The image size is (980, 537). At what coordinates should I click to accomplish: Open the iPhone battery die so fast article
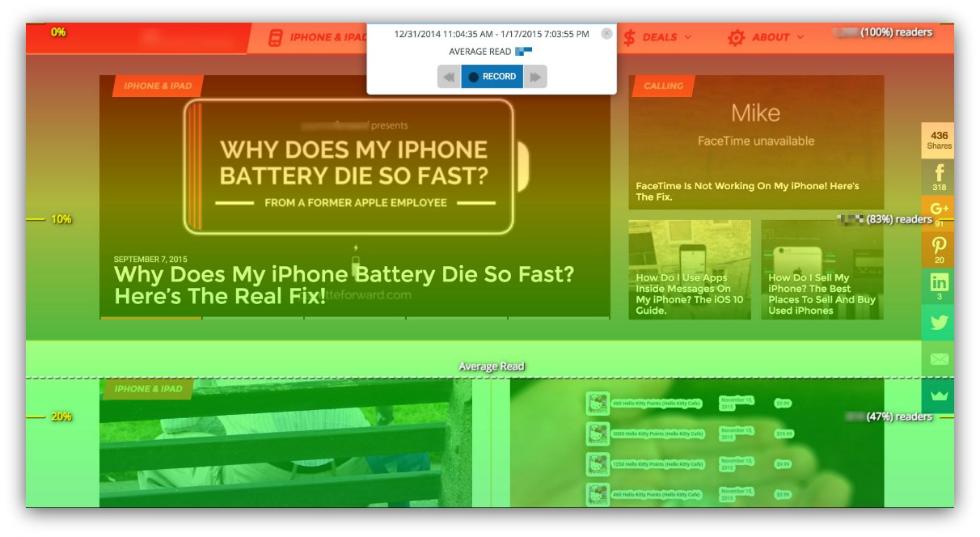click(x=344, y=285)
